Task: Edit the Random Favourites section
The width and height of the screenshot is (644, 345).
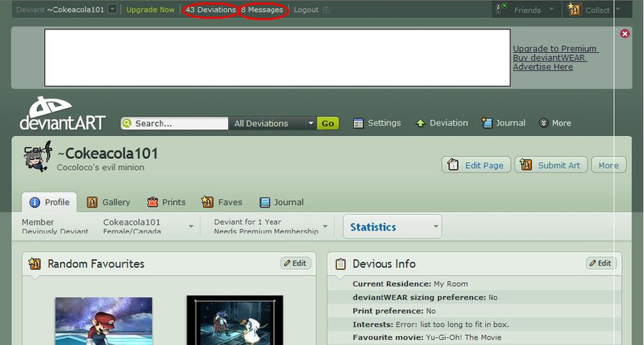Action: [296, 263]
